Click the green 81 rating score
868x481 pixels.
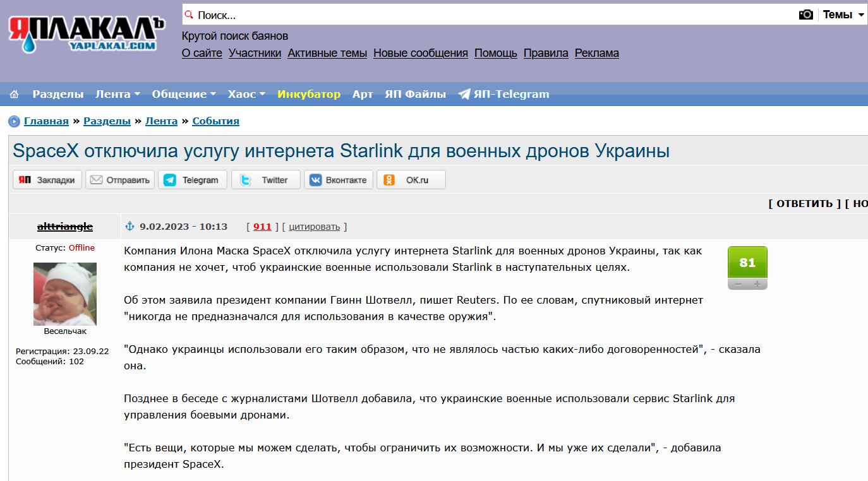coord(747,263)
